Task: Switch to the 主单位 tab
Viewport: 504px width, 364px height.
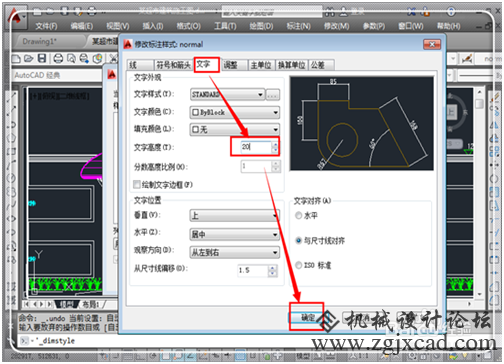Action: [261, 65]
